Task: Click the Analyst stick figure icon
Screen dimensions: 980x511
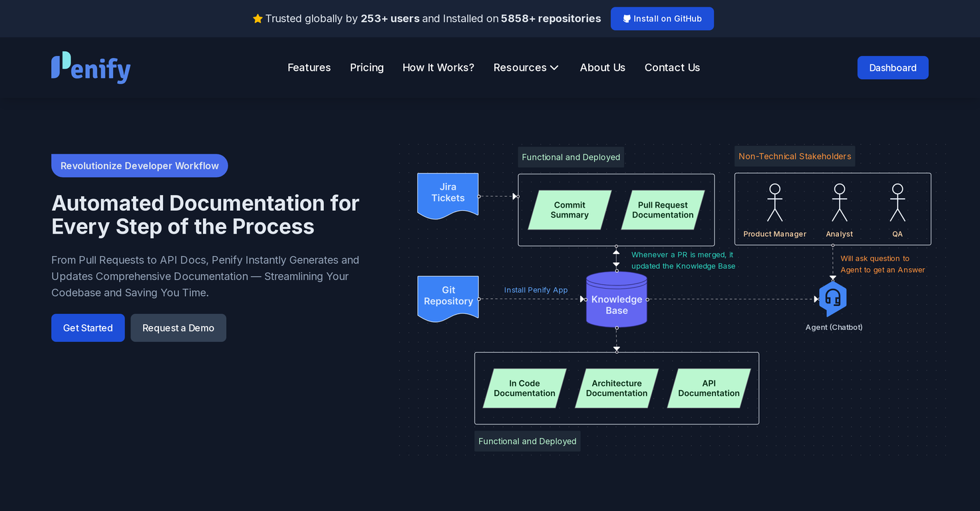Action: point(839,203)
